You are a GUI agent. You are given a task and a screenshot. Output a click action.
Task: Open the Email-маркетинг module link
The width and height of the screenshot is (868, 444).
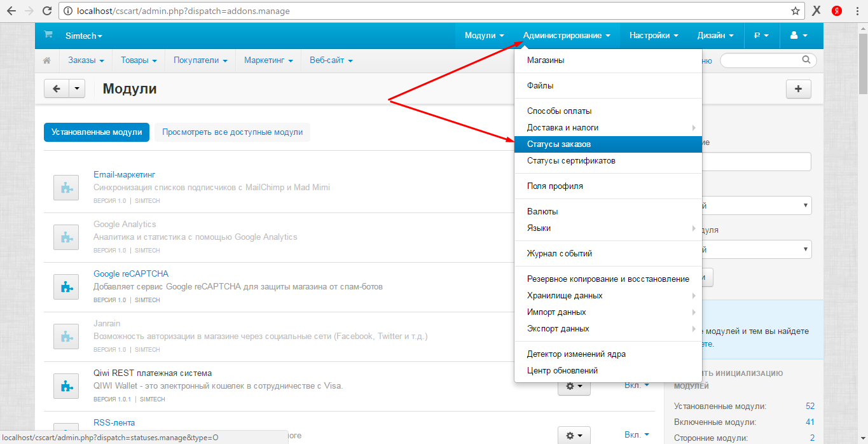[125, 174]
